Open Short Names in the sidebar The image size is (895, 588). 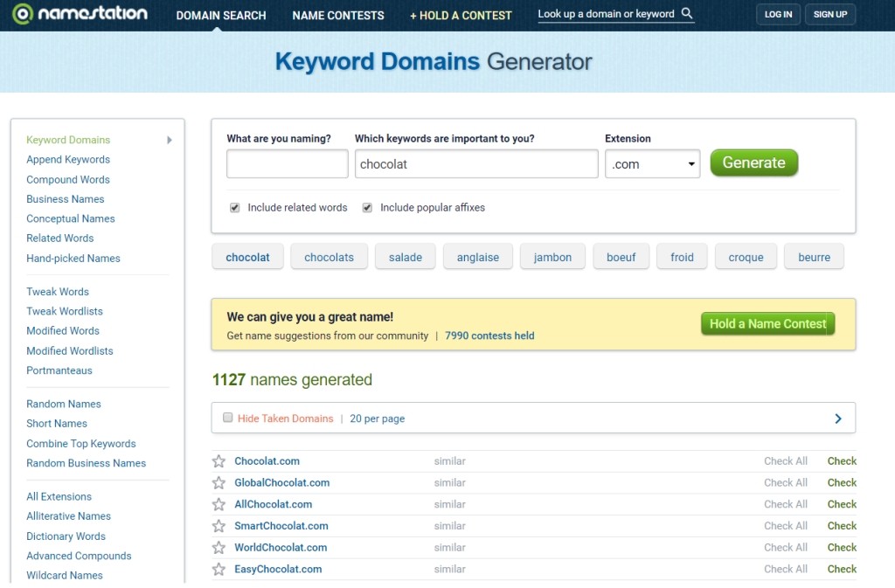(57, 423)
